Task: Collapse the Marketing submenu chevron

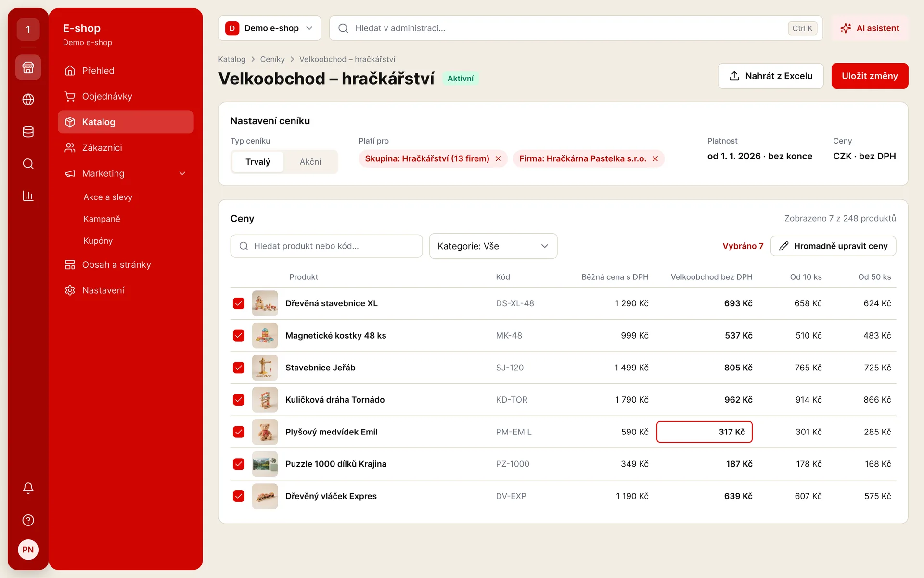Action: (182, 173)
